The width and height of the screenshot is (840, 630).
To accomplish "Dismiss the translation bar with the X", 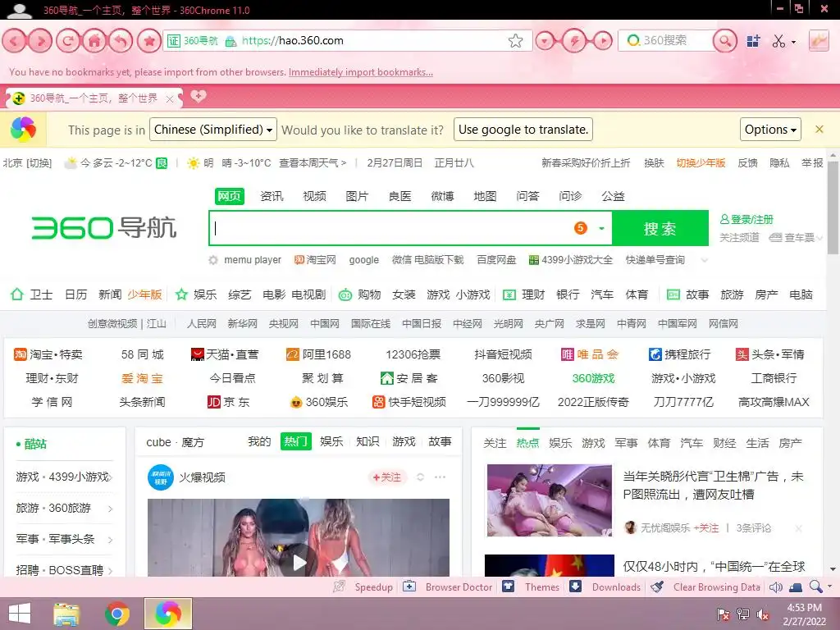I will (819, 129).
